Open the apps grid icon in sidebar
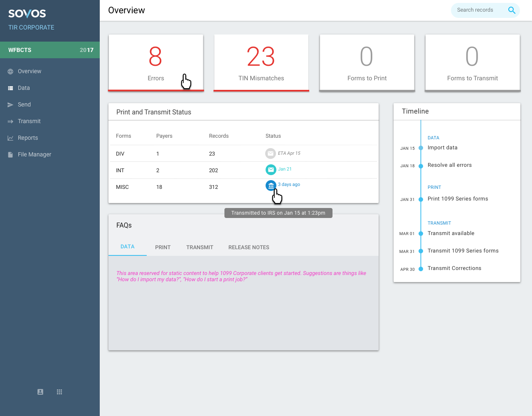The image size is (532, 416). click(x=59, y=392)
